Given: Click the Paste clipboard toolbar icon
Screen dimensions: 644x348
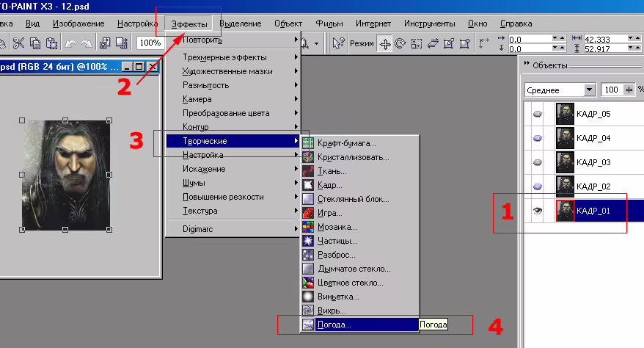Looking at the screenshot, I should [52, 43].
